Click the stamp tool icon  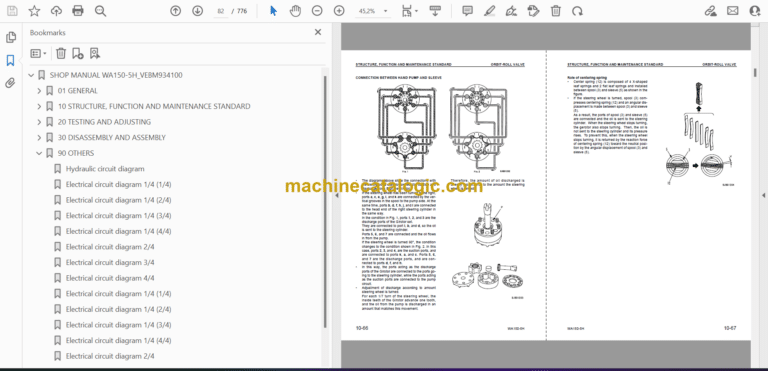tap(533, 11)
